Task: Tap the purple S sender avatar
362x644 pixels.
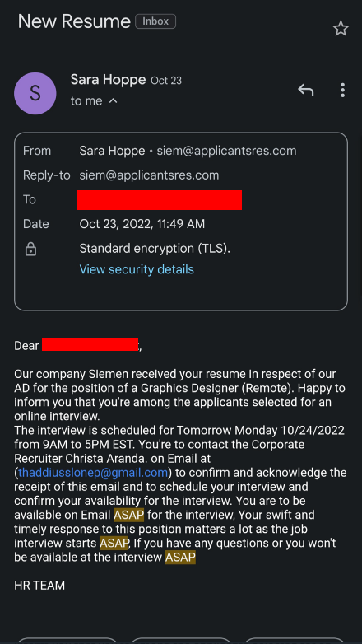Action: [35, 93]
